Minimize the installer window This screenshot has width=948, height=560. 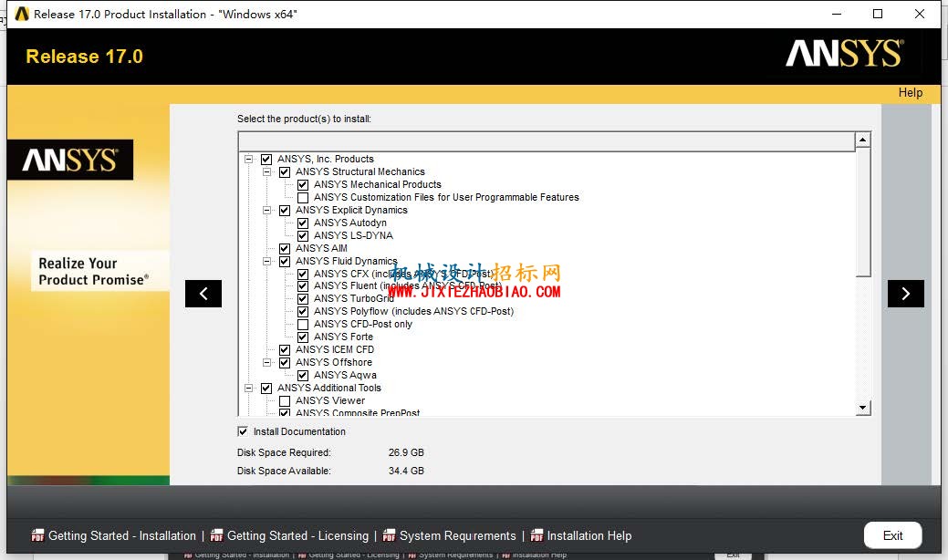click(837, 14)
